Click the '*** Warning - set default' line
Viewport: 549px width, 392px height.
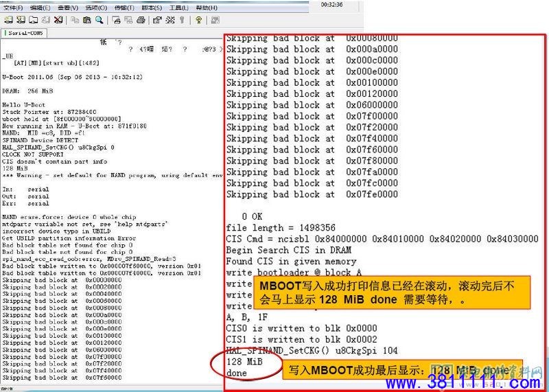(x=113, y=175)
